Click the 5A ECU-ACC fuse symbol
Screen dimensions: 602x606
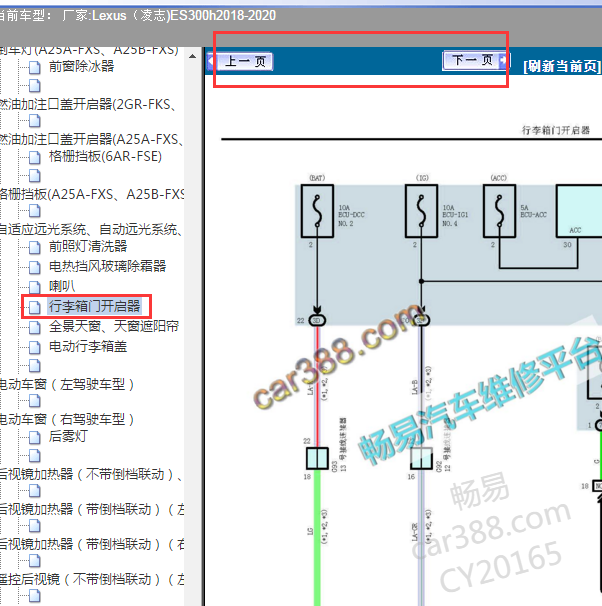pos(500,211)
